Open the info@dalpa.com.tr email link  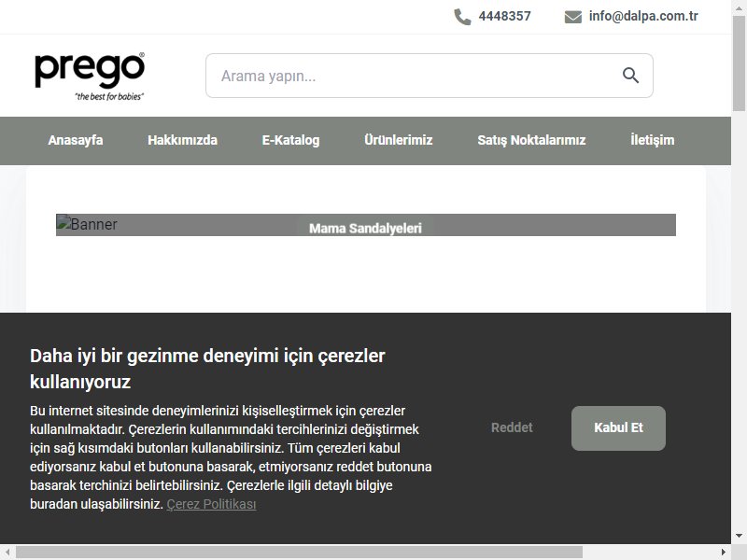click(643, 16)
